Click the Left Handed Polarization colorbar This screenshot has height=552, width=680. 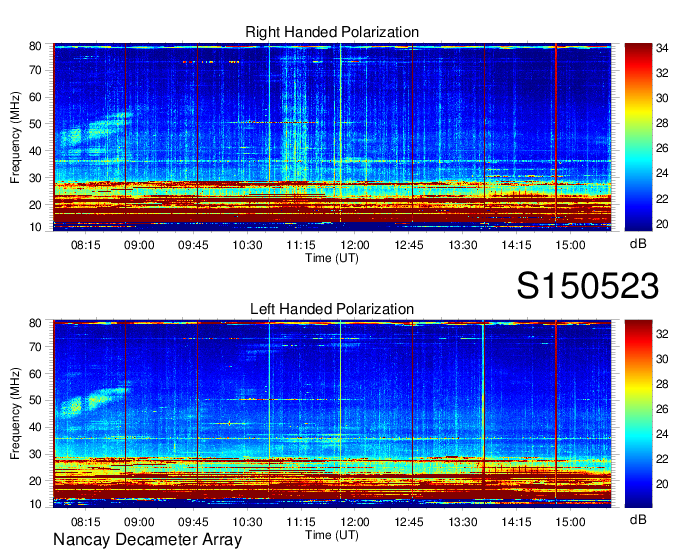point(638,414)
